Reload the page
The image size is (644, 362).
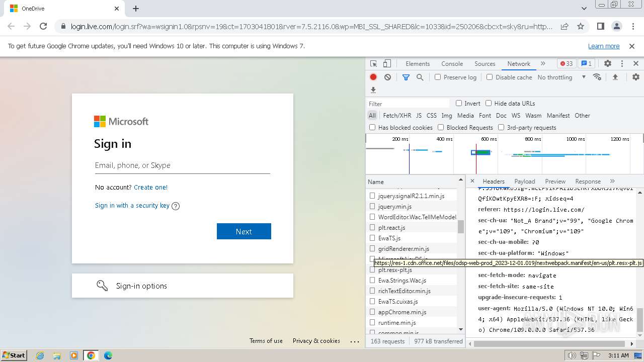pyautogui.click(x=43, y=26)
